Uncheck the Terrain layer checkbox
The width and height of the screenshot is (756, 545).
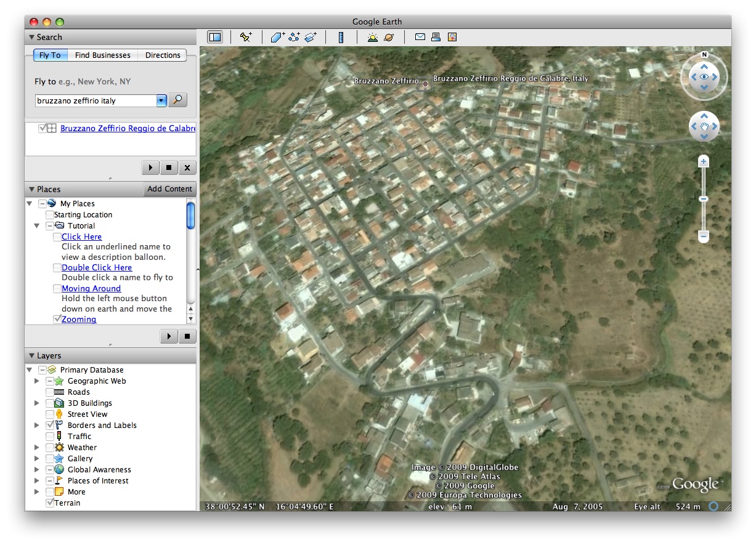pos(50,503)
